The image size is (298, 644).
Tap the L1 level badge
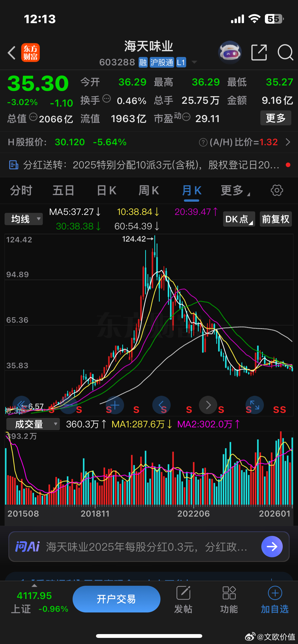point(181,62)
